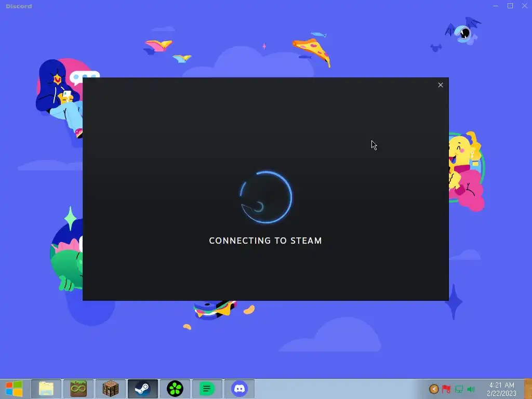Click the Discord title text

pos(19,6)
